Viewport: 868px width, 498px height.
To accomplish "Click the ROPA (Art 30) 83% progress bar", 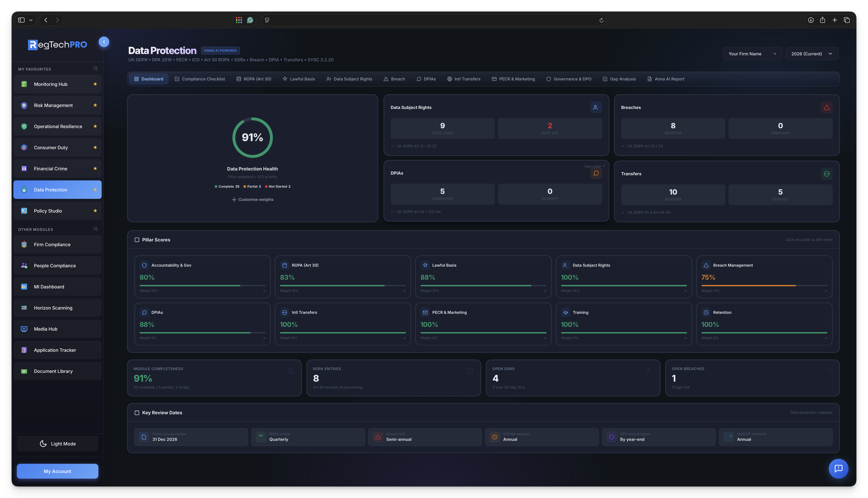I will pos(343,286).
